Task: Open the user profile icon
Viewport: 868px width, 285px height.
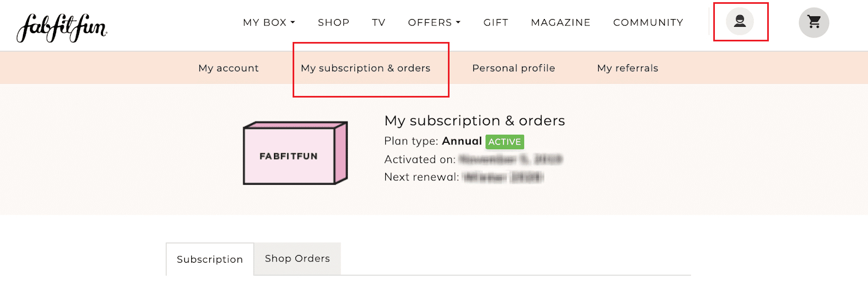Action: (739, 22)
